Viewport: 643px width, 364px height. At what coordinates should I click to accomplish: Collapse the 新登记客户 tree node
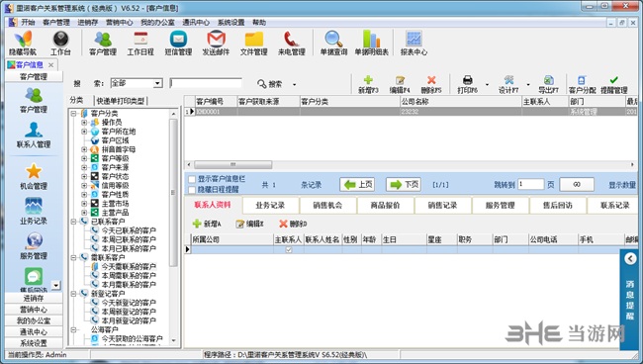pyautogui.click(x=73, y=294)
